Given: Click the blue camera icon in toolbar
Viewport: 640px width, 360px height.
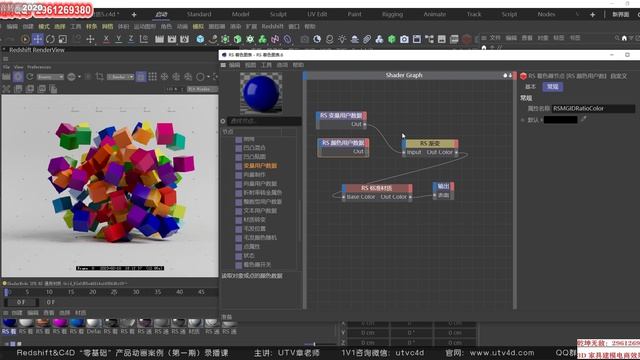Looking at the screenshot, I should (404, 39).
